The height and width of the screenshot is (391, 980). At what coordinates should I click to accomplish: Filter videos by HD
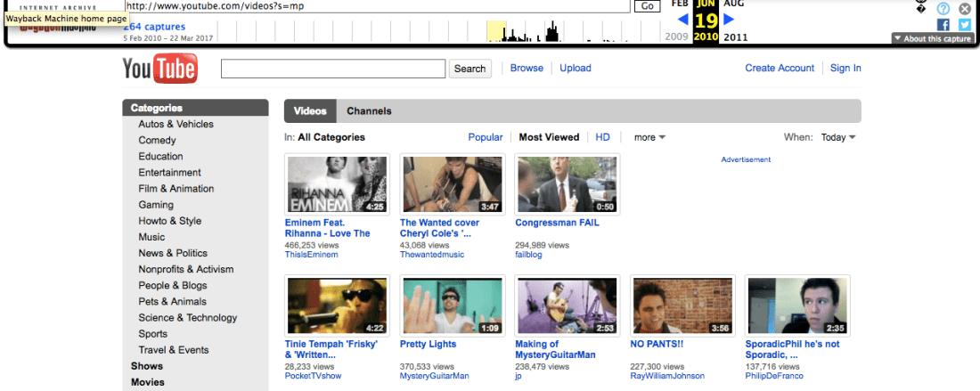(x=603, y=137)
